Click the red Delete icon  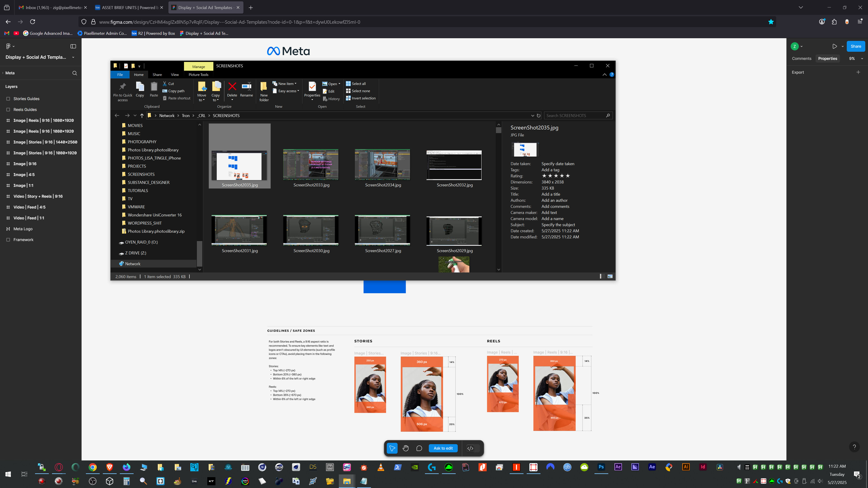[232, 87]
